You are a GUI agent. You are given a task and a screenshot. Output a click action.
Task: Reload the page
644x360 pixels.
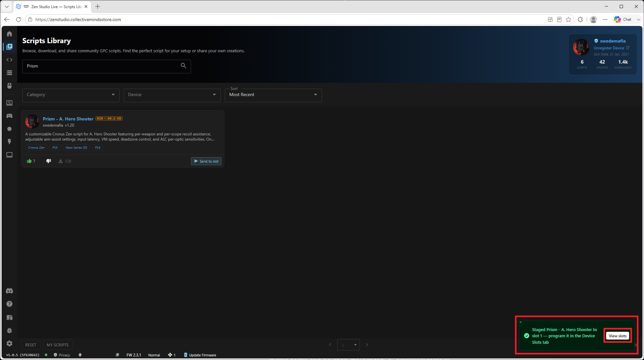point(18,19)
